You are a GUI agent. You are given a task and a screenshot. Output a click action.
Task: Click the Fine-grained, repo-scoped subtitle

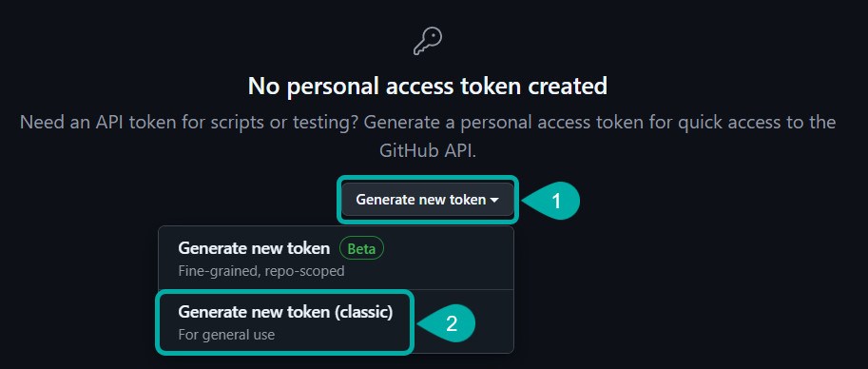261,271
